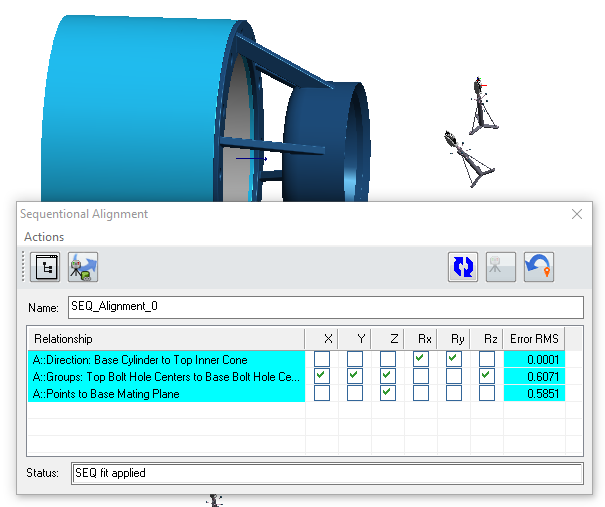Click the blue refresh arrows icon
The height and width of the screenshot is (507, 605).
(463, 267)
